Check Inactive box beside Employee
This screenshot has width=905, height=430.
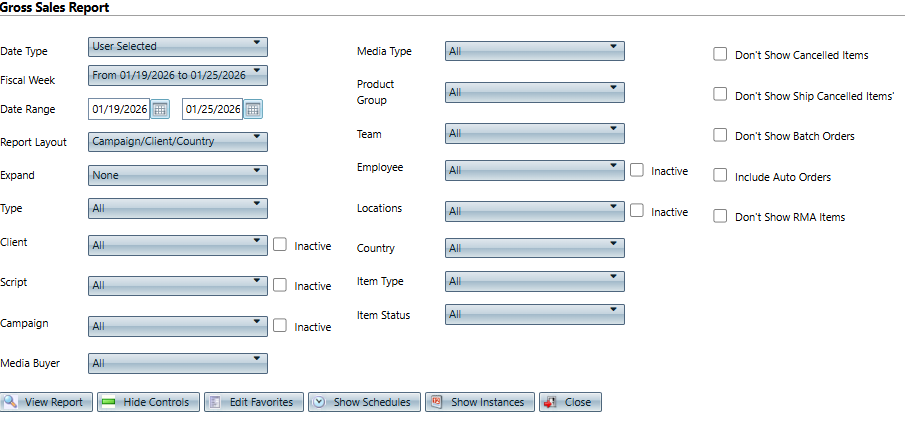[x=637, y=170]
